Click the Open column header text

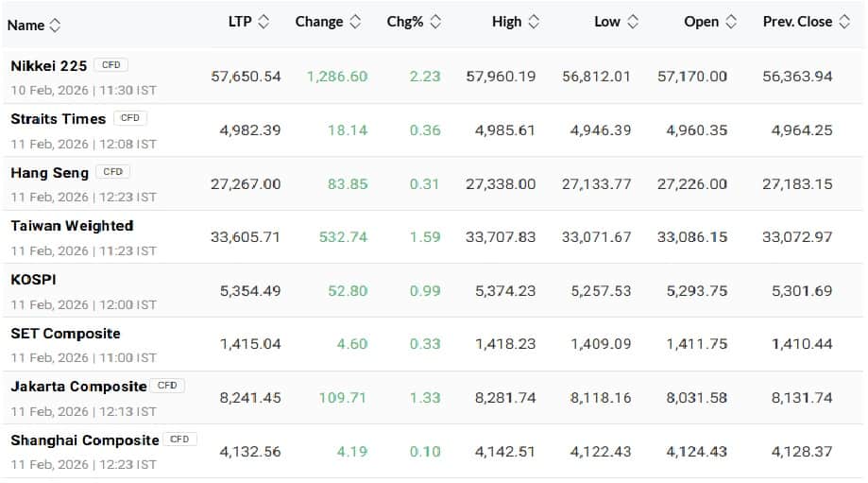pyautogui.click(x=701, y=22)
